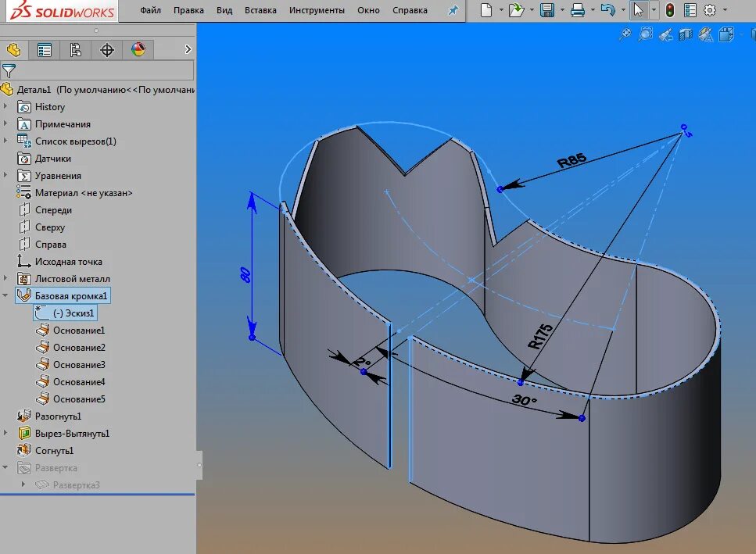756x554 pixels.
Task: Save the document with floppy icon
Action: [547, 9]
